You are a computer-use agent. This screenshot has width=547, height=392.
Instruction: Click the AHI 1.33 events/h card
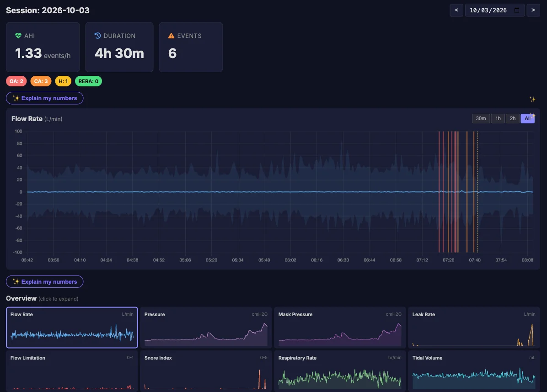[43, 47]
